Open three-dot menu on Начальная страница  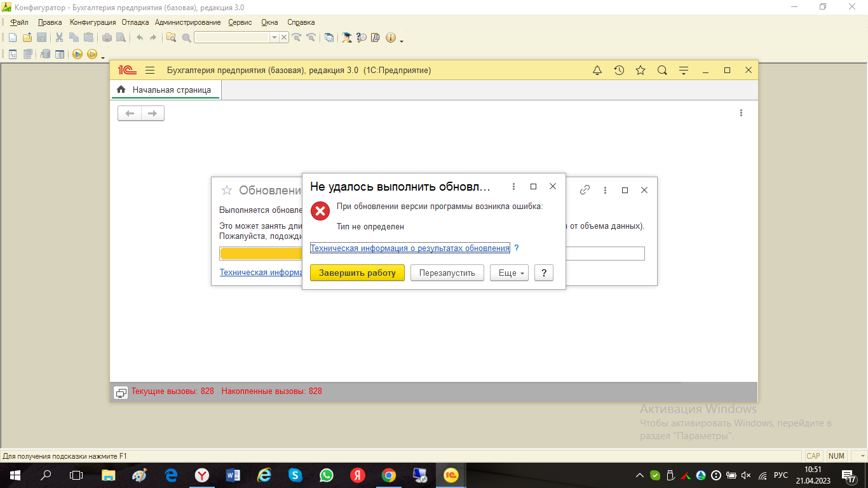741,113
